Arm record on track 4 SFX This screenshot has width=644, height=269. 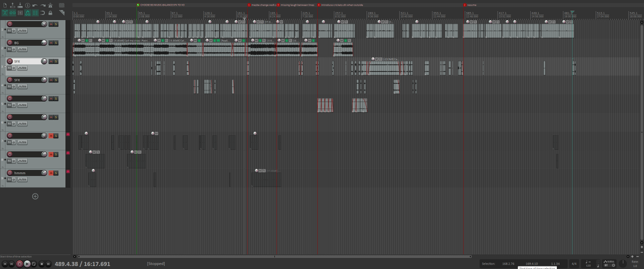(x=10, y=80)
